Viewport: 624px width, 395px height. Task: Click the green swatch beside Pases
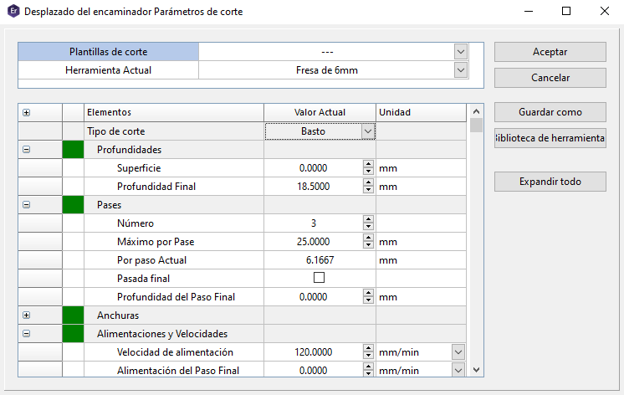click(x=73, y=205)
